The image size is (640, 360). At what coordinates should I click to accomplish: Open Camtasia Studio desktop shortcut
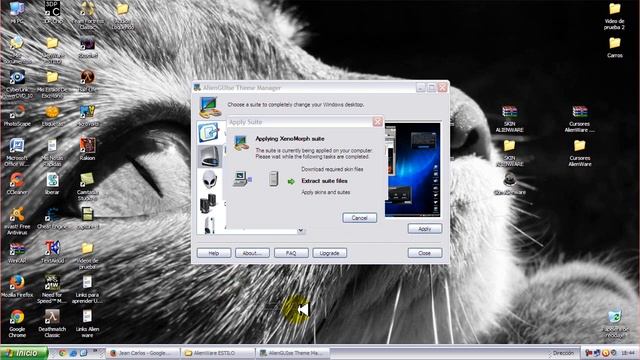pyautogui.click(x=87, y=187)
